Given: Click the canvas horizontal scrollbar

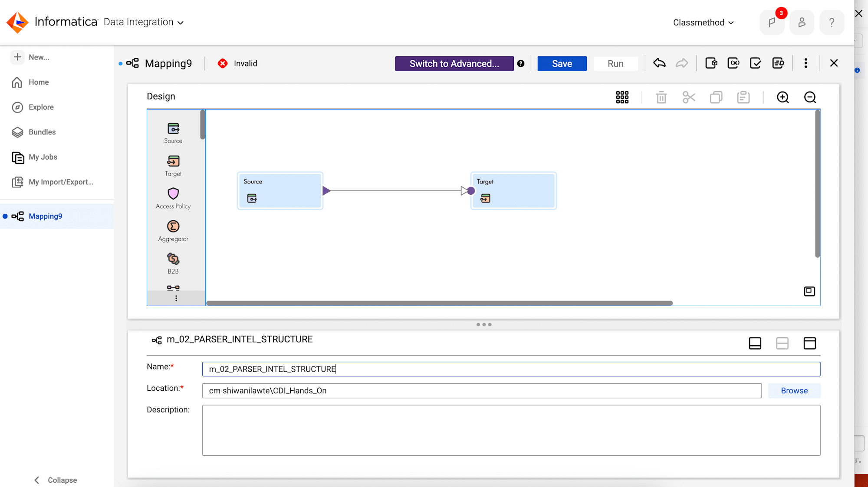Looking at the screenshot, I should (439, 303).
